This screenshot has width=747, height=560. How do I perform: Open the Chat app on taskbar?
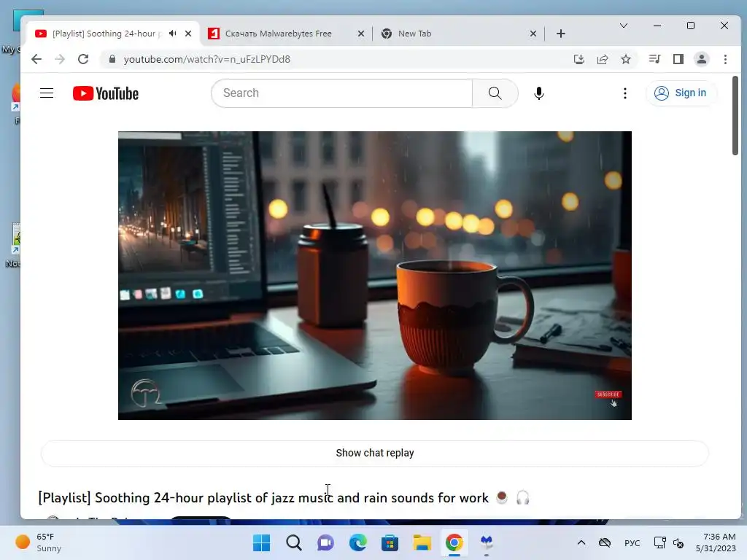tap(325, 542)
